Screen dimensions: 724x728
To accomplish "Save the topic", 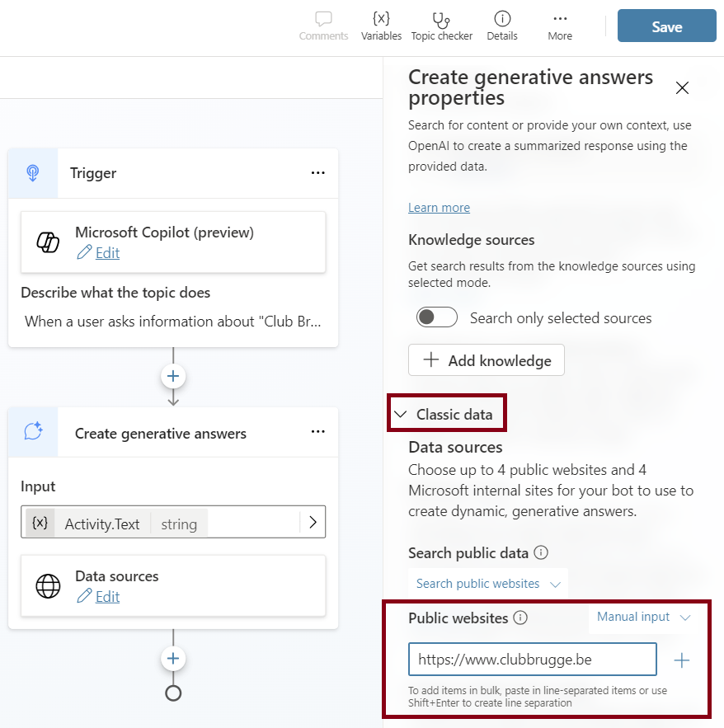I will pyautogui.click(x=666, y=26).
